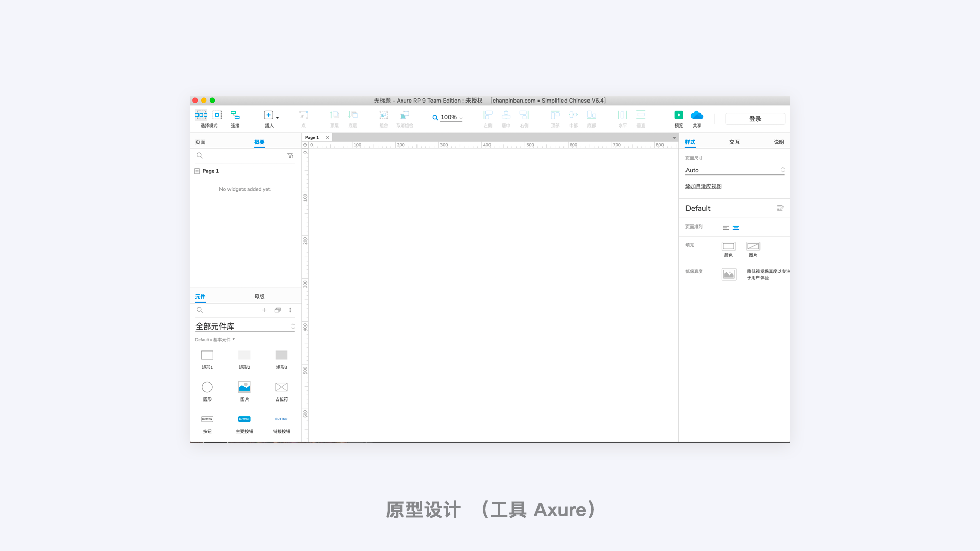Click the 居中 align center icon
This screenshot has height=551, width=980.
[x=506, y=115]
